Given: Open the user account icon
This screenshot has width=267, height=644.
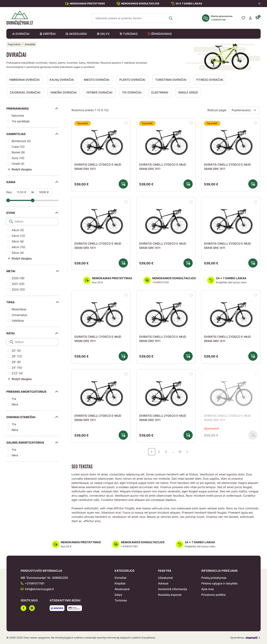Looking at the screenshot, I should click(250, 18).
